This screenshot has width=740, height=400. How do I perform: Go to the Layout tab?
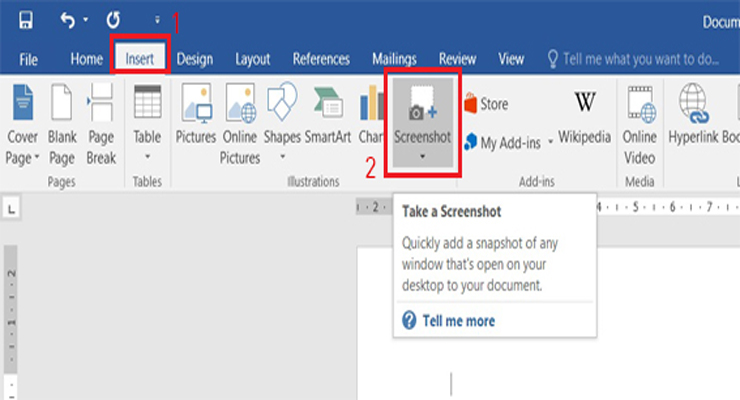click(x=252, y=59)
